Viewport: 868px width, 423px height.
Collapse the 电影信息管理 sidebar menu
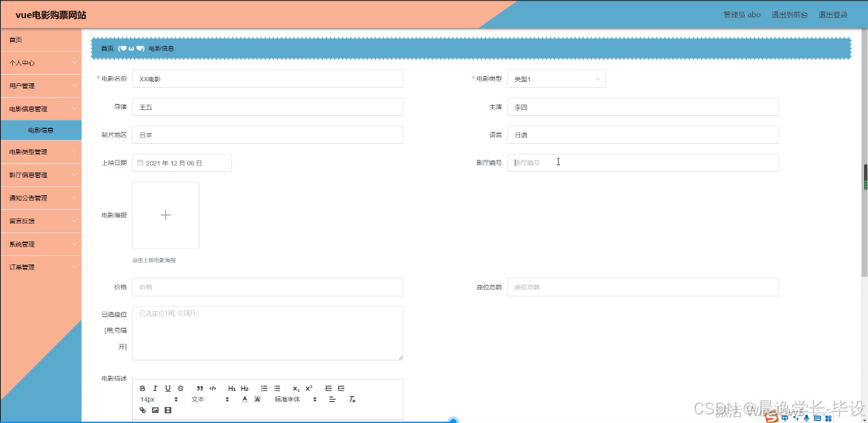coord(41,109)
